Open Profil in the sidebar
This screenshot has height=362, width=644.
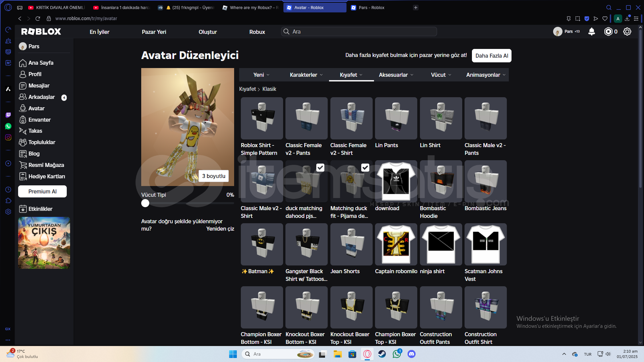coord(30,74)
